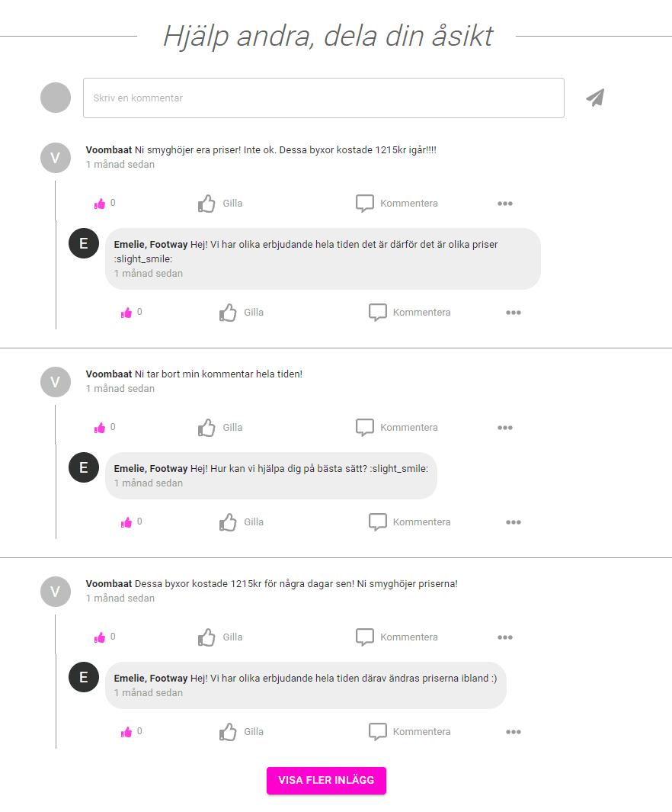Click the paper plane send icon
672x812 pixels.
tap(595, 98)
